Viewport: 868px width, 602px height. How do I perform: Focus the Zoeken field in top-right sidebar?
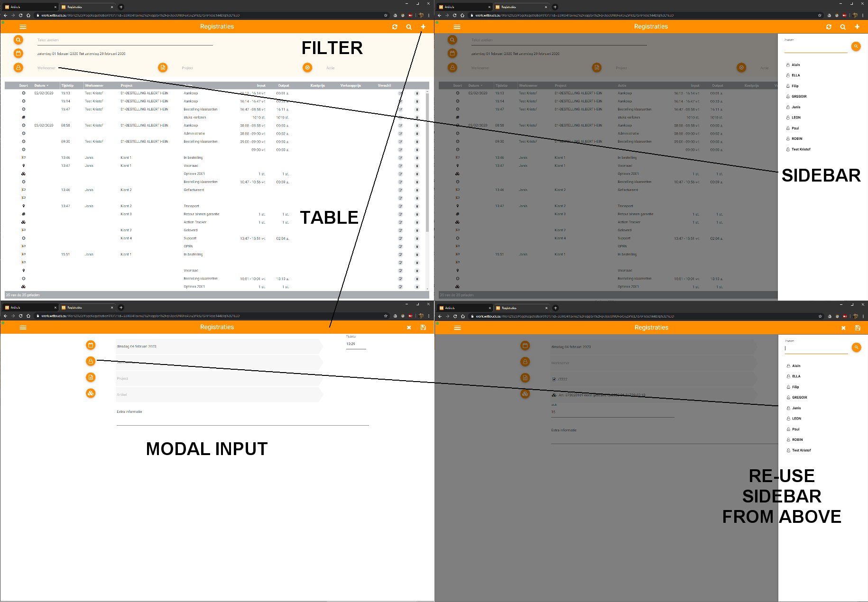pos(816,48)
